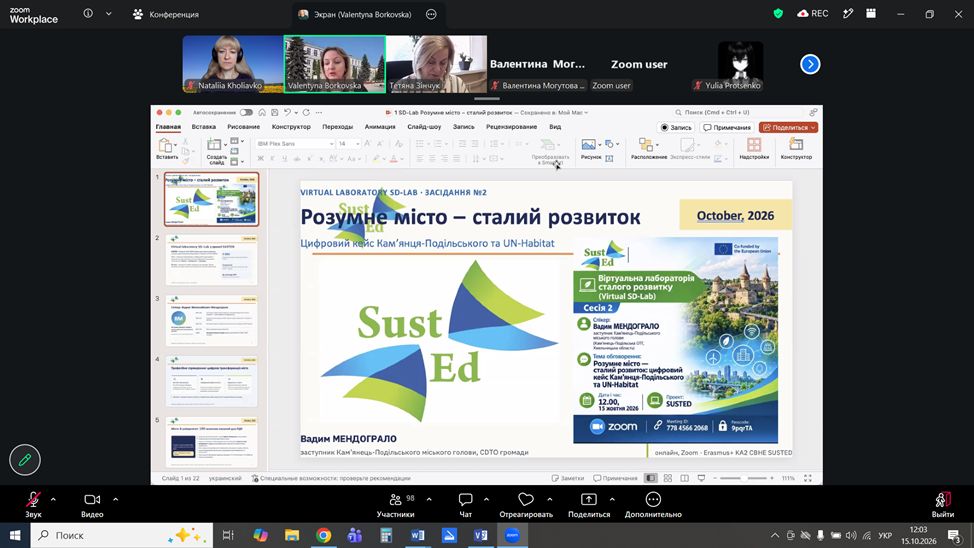974x548 pixels.
Task: Expand reactions options arrow
Action: click(550, 499)
